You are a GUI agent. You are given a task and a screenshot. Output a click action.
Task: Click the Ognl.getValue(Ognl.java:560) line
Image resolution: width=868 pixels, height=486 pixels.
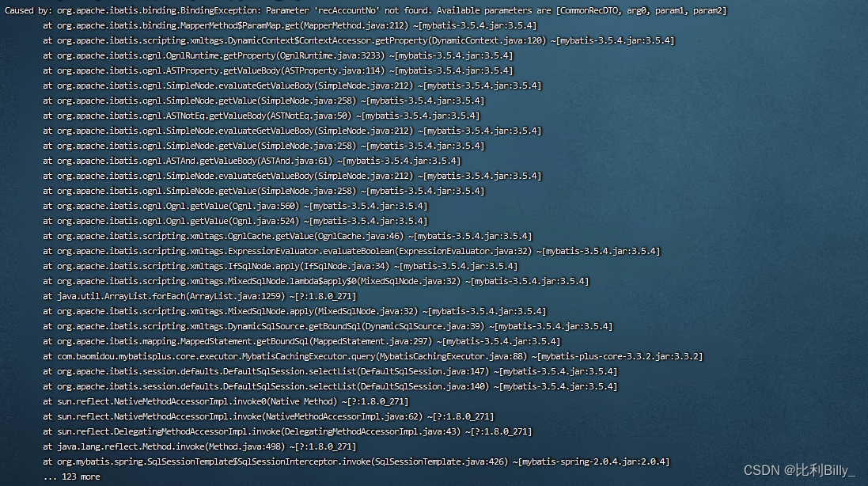pos(235,206)
